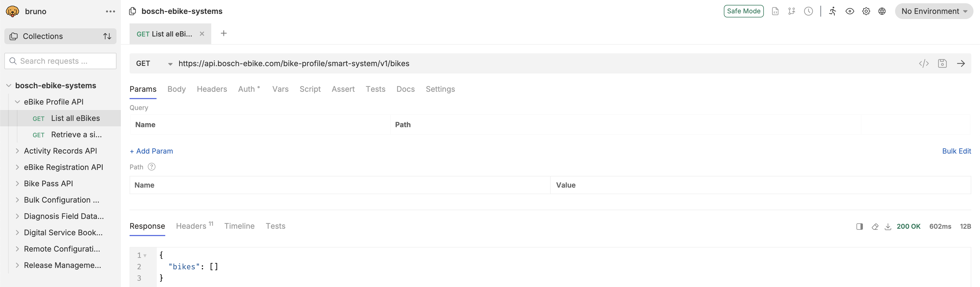980x287 pixels.
Task: Click the collection icon beside bosch-ebike-systems title
Action: pyautogui.click(x=132, y=11)
